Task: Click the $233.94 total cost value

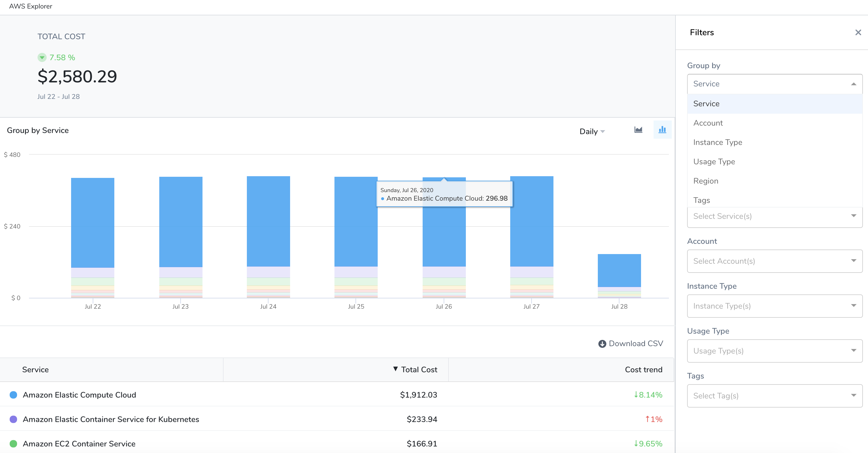Action: click(422, 419)
